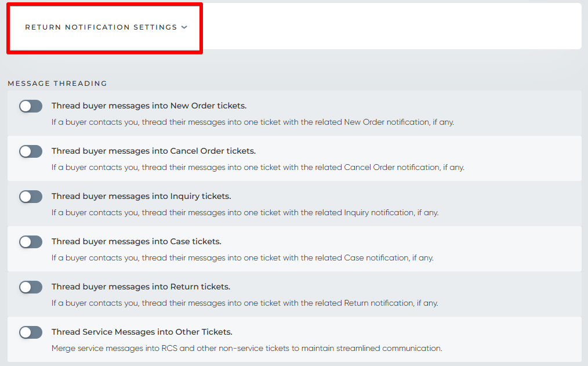Click description mentioning related Inquiry notification
This screenshot has width=588, height=366.
point(245,213)
